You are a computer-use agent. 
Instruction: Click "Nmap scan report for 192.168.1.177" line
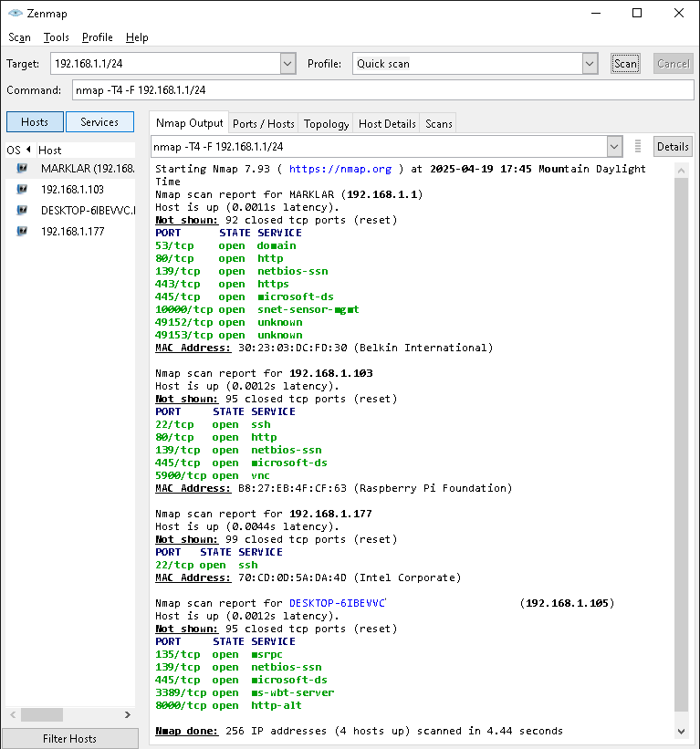pos(263,514)
